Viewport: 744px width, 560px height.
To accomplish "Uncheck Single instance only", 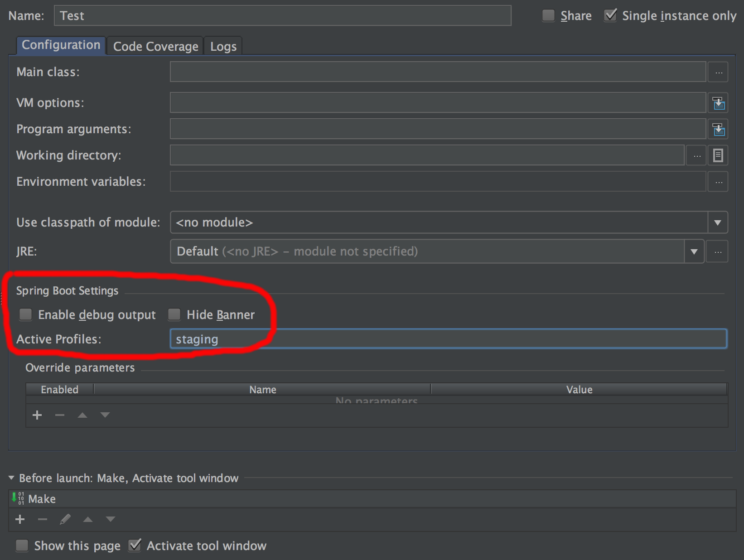I will click(610, 16).
